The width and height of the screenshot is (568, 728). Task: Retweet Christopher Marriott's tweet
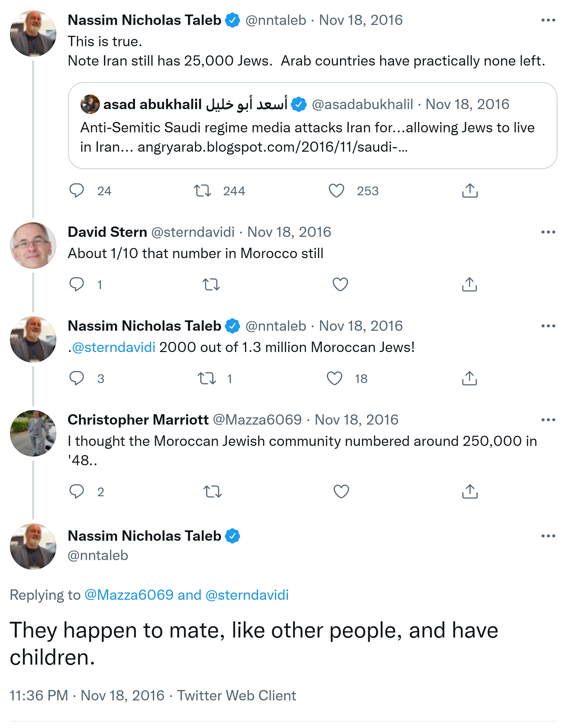(x=212, y=492)
